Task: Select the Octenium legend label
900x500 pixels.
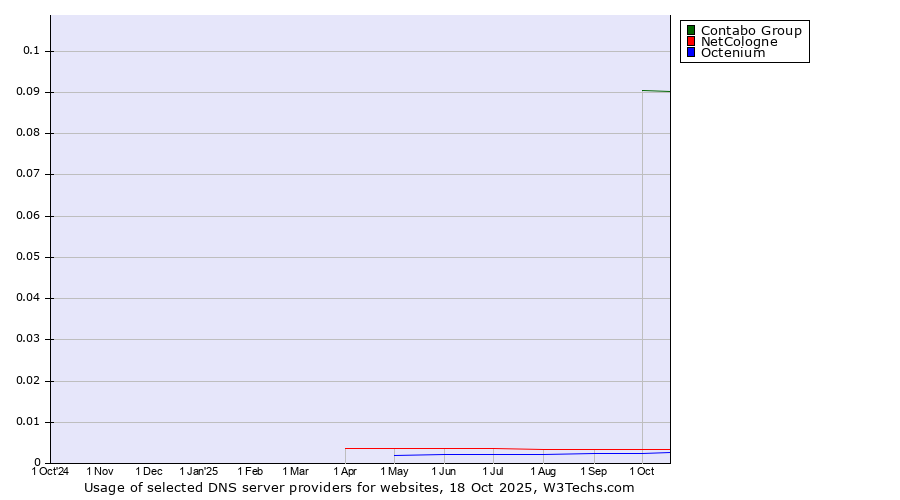Action: (732, 52)
